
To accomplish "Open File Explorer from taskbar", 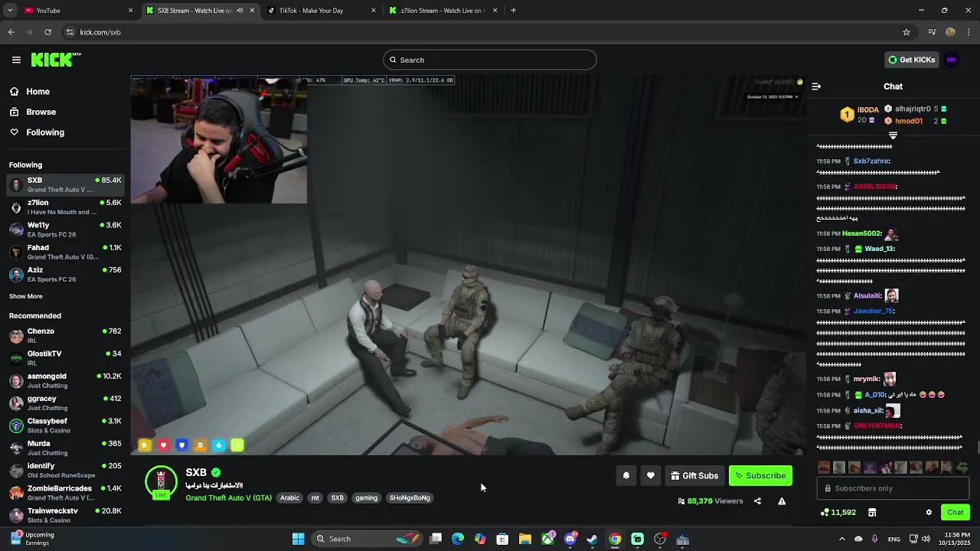I will 525,539.
